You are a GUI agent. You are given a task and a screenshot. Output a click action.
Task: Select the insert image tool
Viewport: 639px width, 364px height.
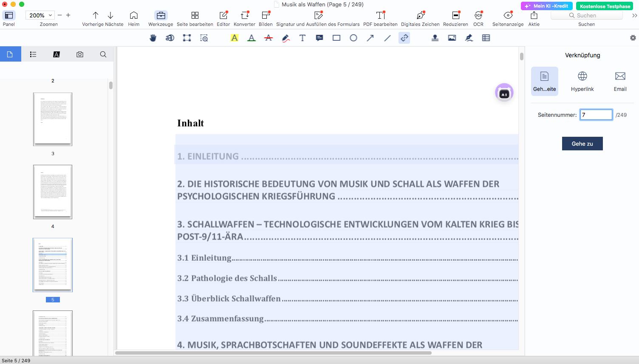452,38
